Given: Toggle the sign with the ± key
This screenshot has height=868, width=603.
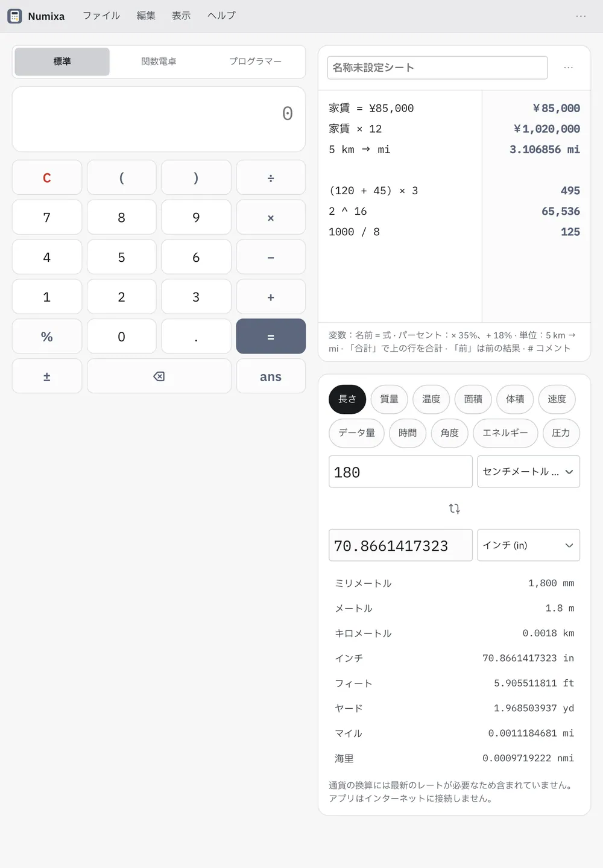Looking at the screenshot, I should pos(47,376).
